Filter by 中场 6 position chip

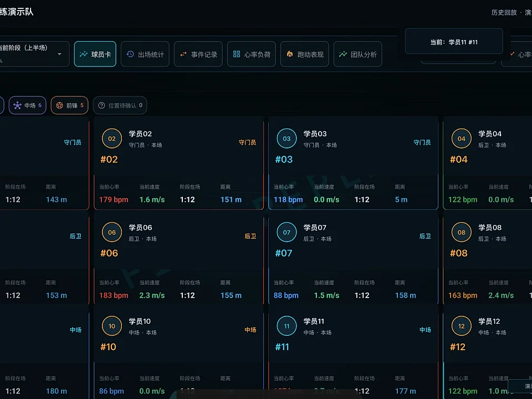pyautogui.click(x=28, y=105)
